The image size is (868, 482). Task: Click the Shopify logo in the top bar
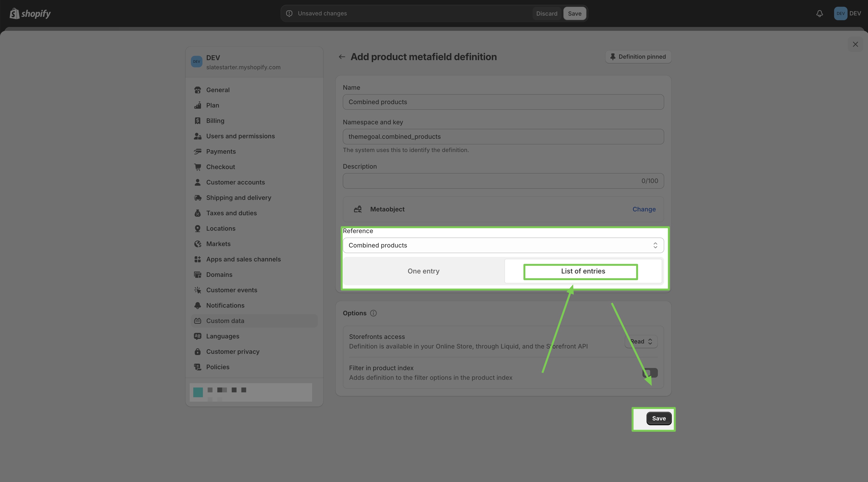tap(30, 13)
